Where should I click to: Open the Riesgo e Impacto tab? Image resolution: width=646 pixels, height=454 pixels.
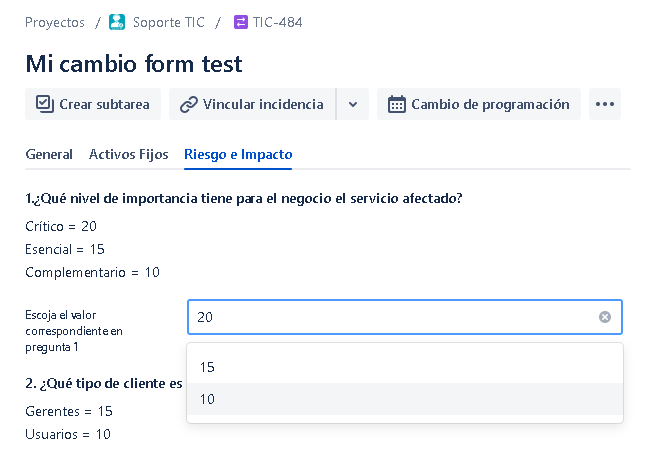click(x=238, y=154)
